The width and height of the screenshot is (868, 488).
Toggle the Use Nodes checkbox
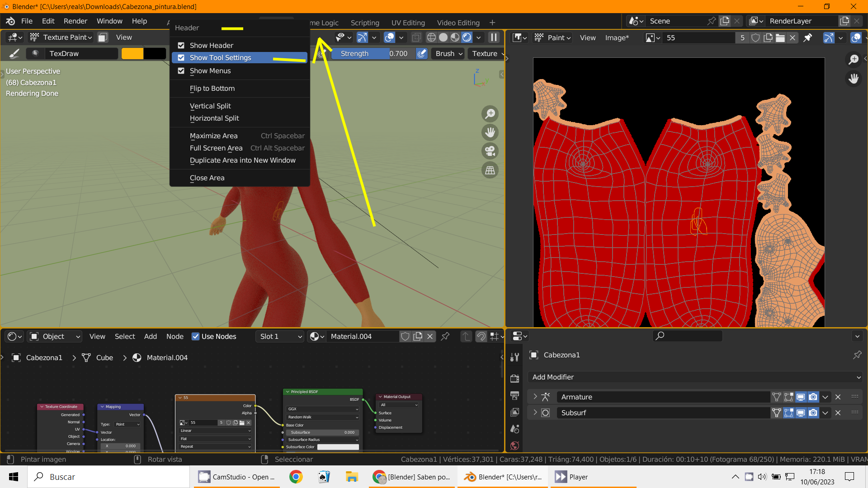point(196,336)
